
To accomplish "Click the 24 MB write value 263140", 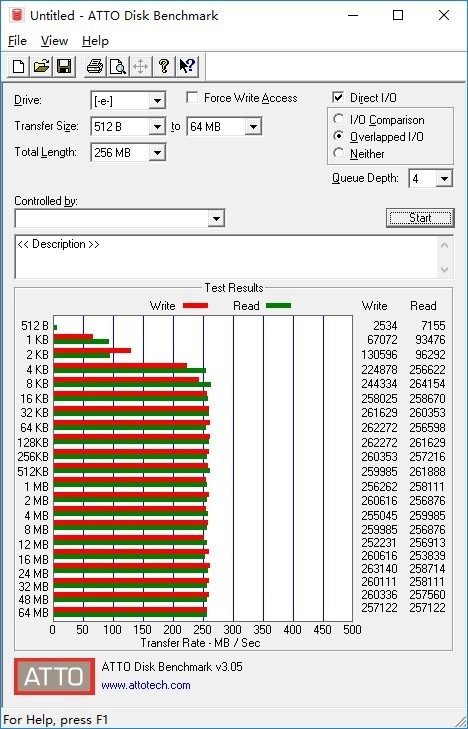I will tap(379, 569).
